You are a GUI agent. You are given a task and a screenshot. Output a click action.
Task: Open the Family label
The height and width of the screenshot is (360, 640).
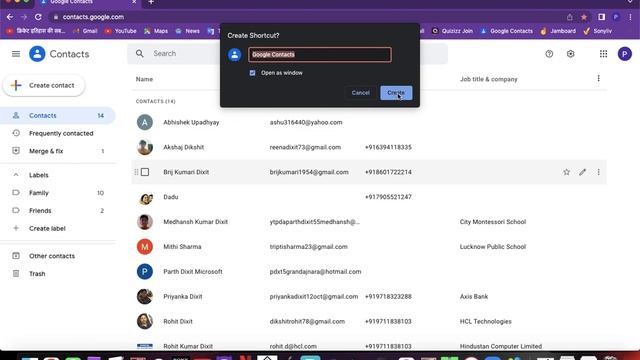tap(57, 193)
